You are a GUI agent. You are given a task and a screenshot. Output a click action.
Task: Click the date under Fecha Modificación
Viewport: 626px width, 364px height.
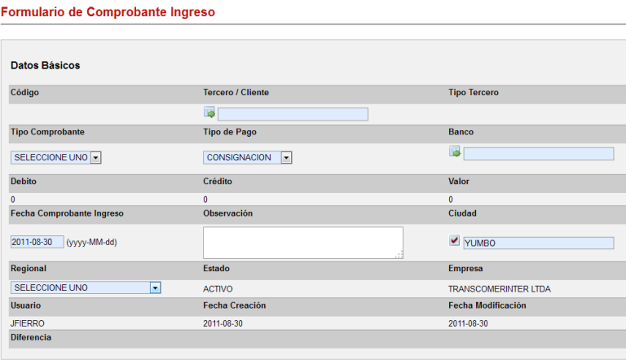pos(469,323)
